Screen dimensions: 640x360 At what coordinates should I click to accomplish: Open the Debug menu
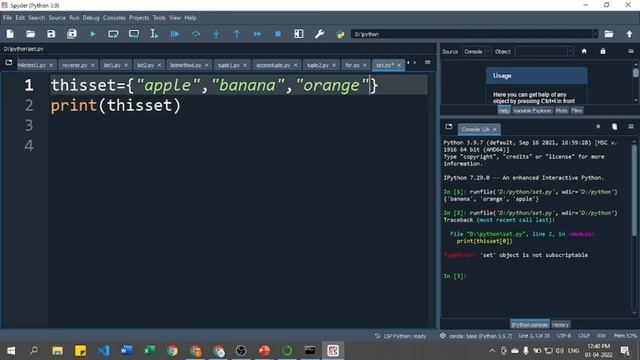91,18
